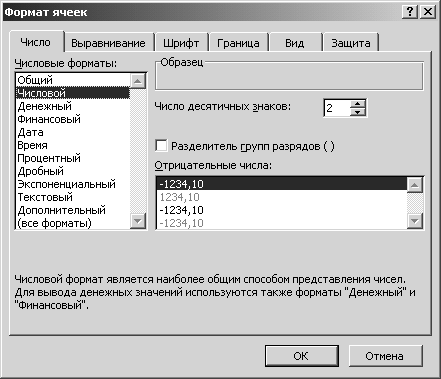Click the help question mark button
The width and height of the screenshot is (441, 379).
pyautogui.click(x=410, y=12)
